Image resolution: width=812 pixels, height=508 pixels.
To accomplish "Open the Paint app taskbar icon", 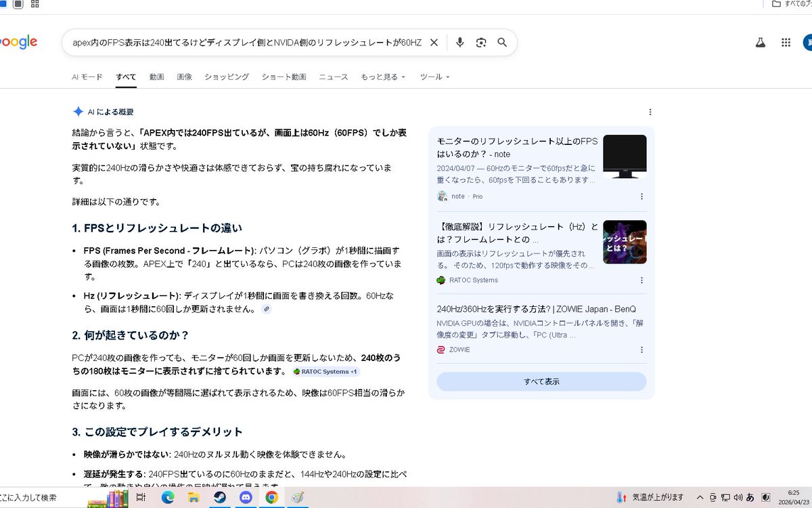I will [297, 497].
